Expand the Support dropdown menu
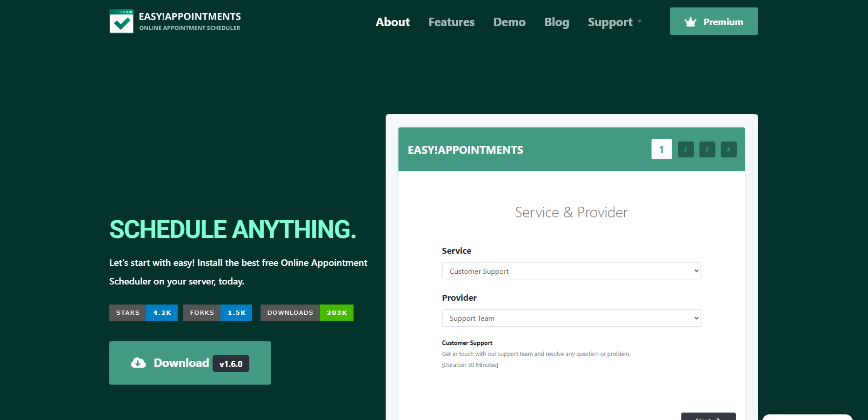Viewport: 868px width, 420px height. pos(614,22)
